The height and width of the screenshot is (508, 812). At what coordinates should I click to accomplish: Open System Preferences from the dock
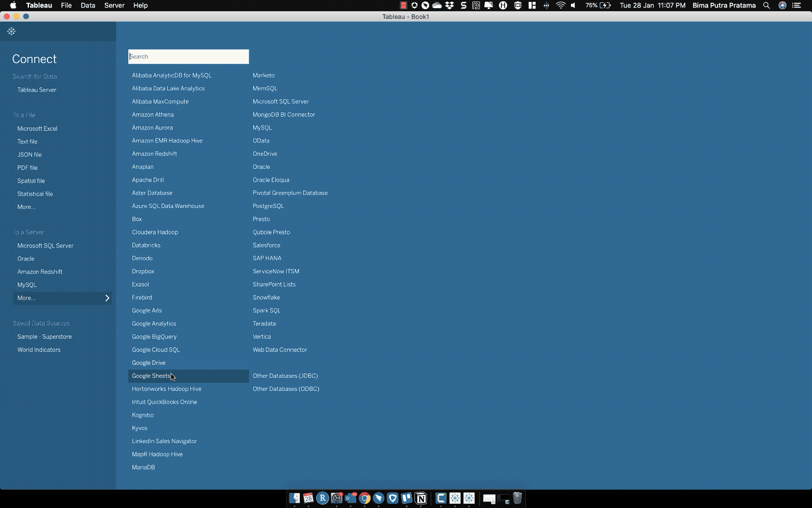coord(336,498)
